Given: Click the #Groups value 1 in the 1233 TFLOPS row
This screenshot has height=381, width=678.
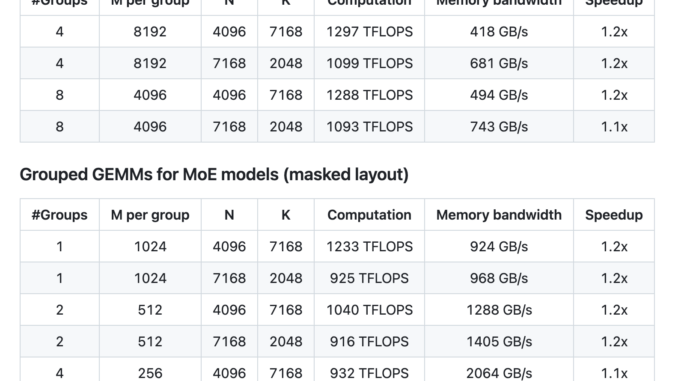Looking at the screenshot, I should pos(60,247).
